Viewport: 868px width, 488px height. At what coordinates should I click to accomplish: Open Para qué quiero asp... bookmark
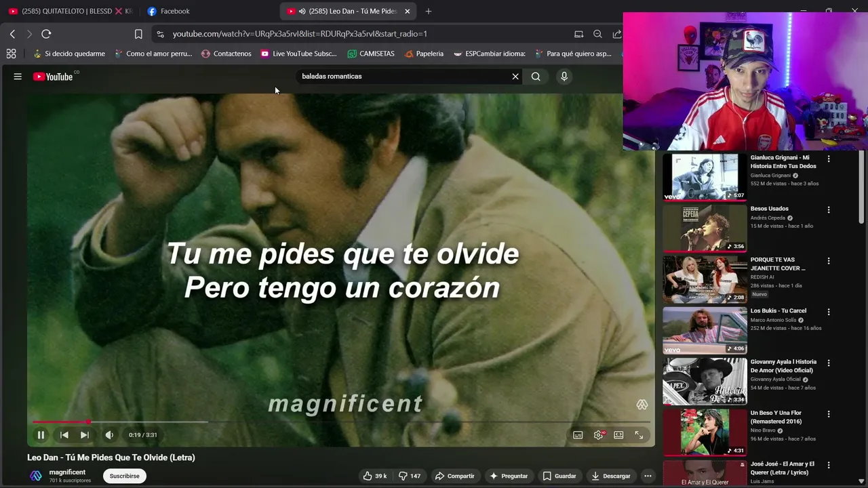click(x=573, y=54)
